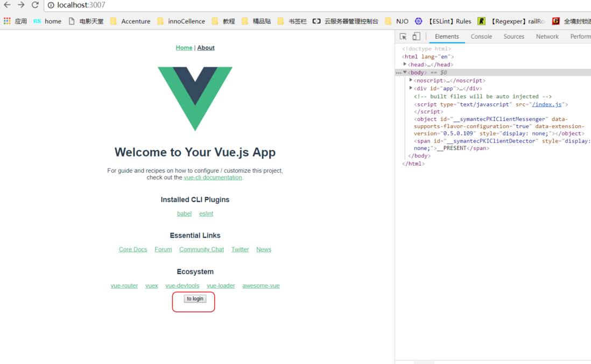Click the site info icon in address bar
Viewport: 591px width, 364px height.
point(51,5)
